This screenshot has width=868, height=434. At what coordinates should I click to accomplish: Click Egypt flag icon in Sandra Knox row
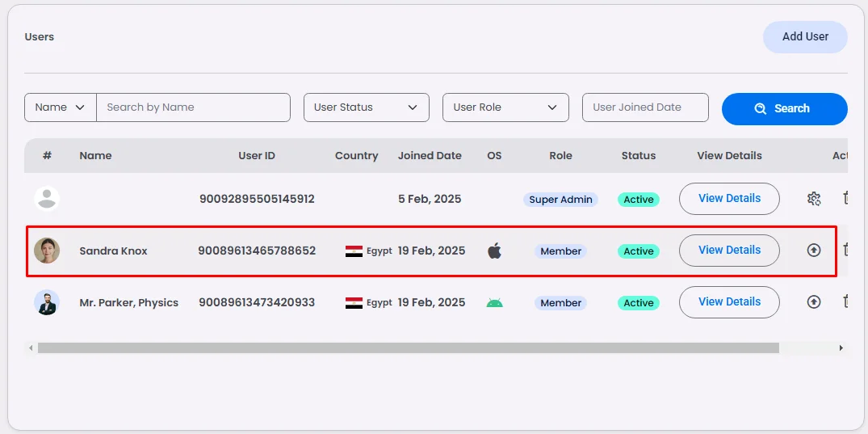354,251
